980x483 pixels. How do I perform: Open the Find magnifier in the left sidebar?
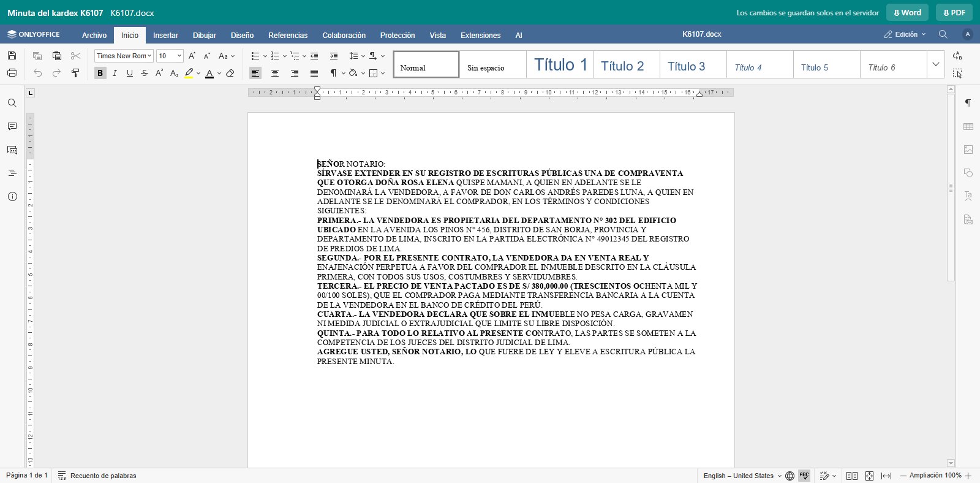[12, 103]
